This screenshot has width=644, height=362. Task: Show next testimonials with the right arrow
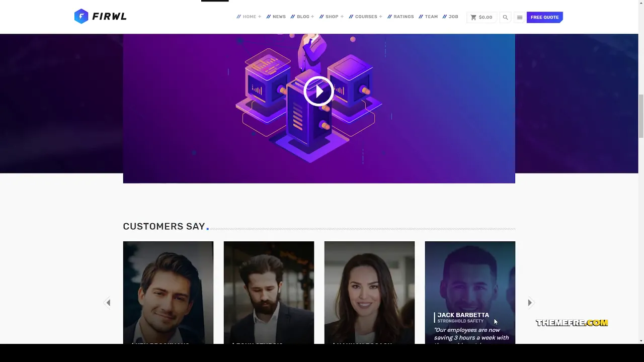[530, 302]
